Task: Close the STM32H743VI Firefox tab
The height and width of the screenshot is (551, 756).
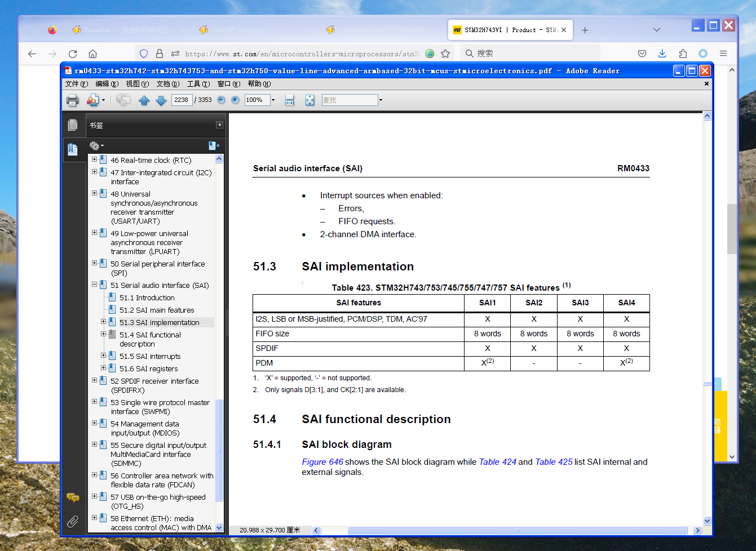Action: [x=564, y=30]
